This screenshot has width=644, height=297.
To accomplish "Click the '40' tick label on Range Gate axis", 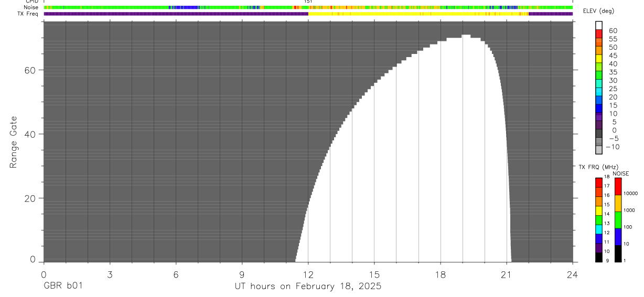I will 30,134.
